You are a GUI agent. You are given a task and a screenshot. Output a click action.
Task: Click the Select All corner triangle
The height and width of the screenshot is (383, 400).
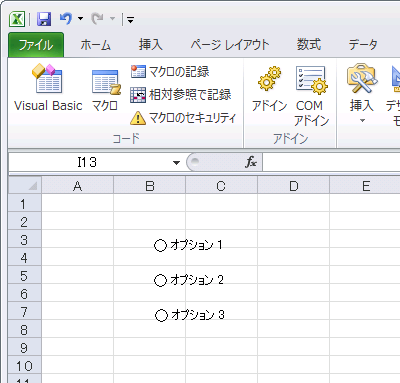click(x=25, y=186)
